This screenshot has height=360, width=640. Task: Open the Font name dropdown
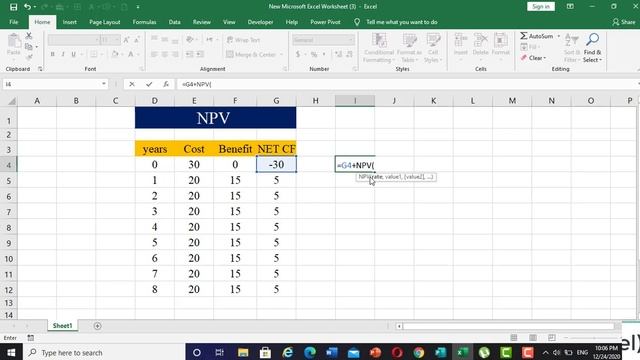pos(97,40)
